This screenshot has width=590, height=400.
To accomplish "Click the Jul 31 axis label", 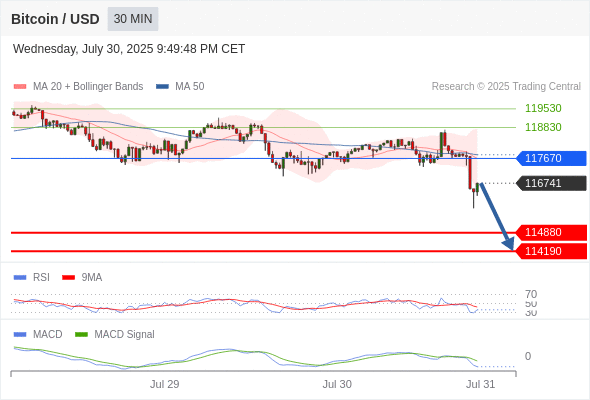I will click(481, 384).
